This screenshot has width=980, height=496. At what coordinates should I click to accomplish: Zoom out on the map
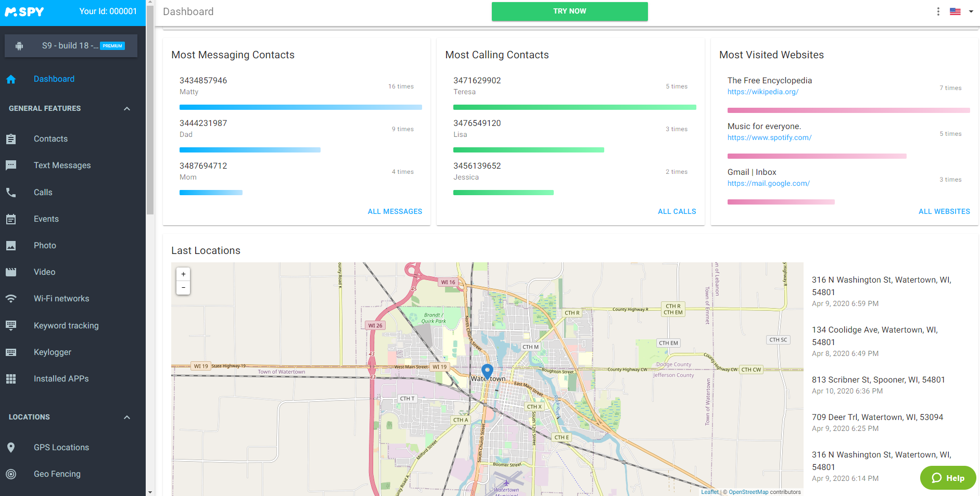click(x=183, y=288)
